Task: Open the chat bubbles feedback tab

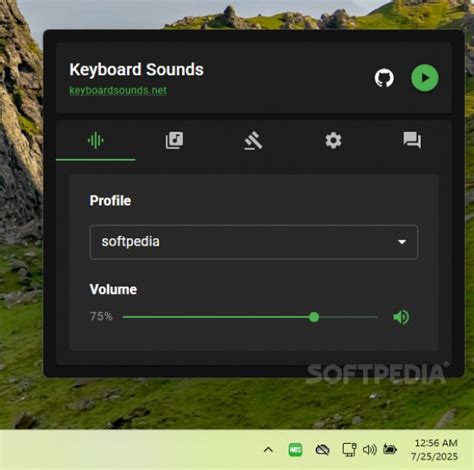Action: [x=412, y=140]
